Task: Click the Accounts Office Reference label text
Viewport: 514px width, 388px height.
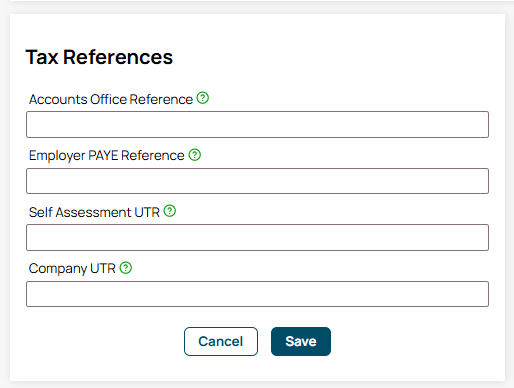Action: click(x=111, y=99)
